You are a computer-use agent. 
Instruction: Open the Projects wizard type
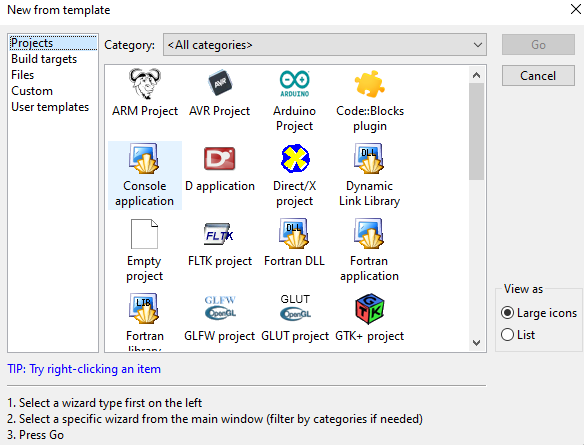[x=52, y=43]
